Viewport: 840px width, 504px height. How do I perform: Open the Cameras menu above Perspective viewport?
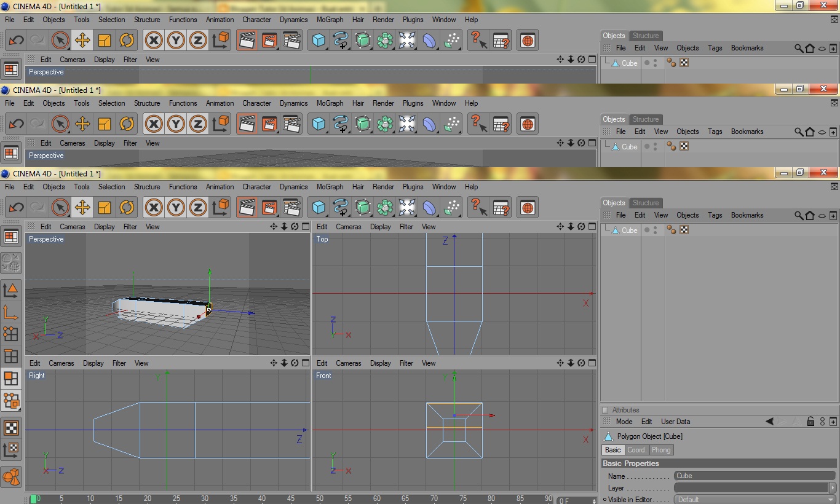[x=73, y=226]
